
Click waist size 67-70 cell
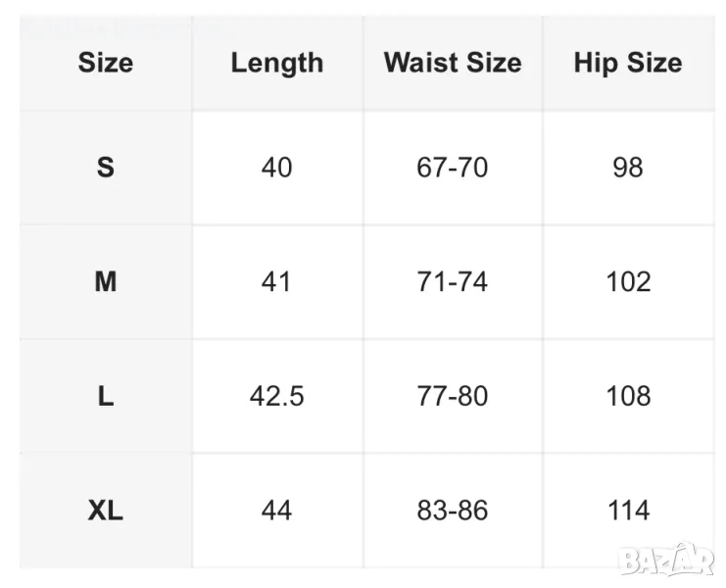(x=453, y=168)
